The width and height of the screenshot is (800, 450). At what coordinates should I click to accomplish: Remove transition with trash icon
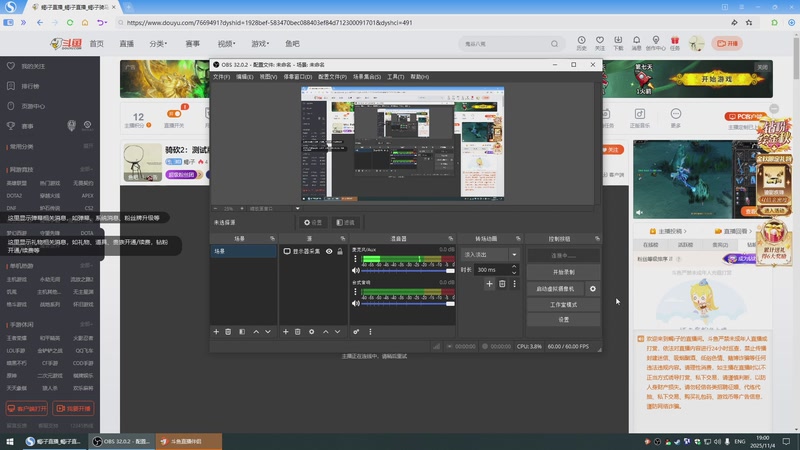(502, 284)
